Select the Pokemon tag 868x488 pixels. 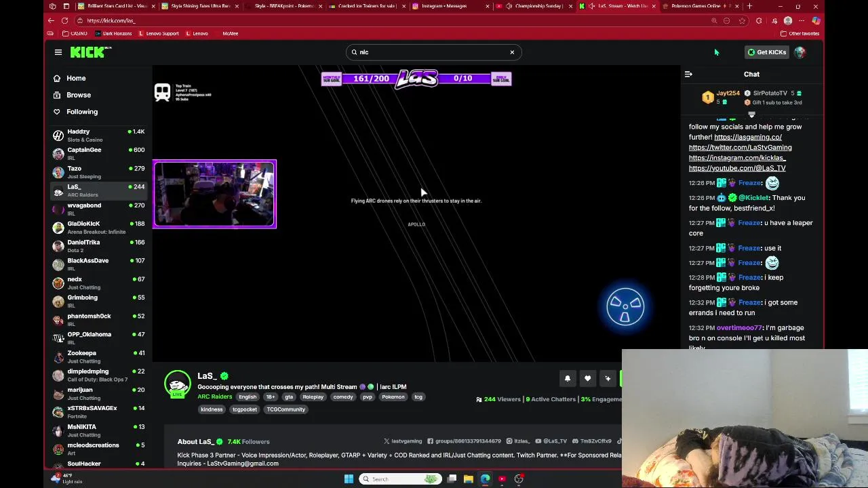pyautogui.click(x=393, y=397)
